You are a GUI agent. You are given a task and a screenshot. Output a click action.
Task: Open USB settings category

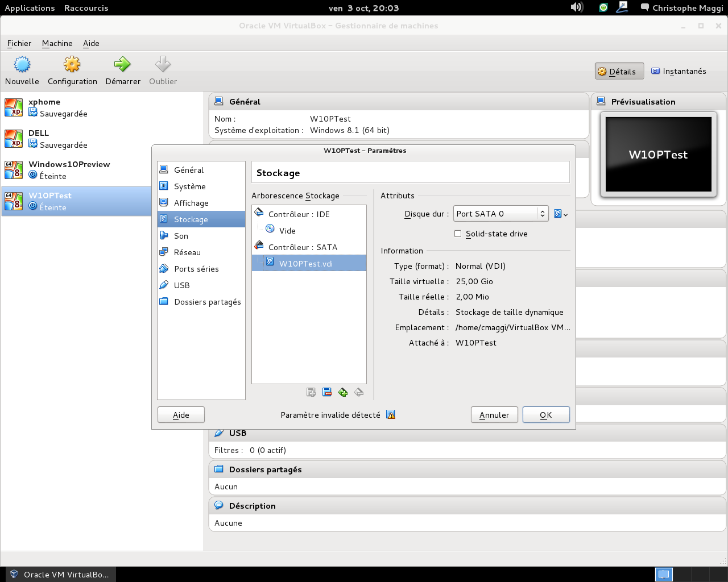coord(201,285)
